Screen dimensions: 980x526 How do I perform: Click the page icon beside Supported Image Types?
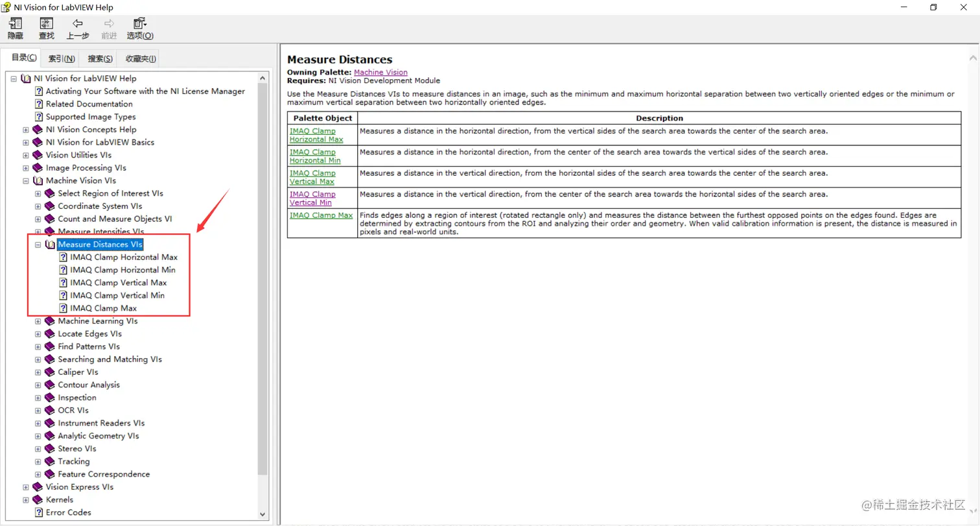coord(39,117)
